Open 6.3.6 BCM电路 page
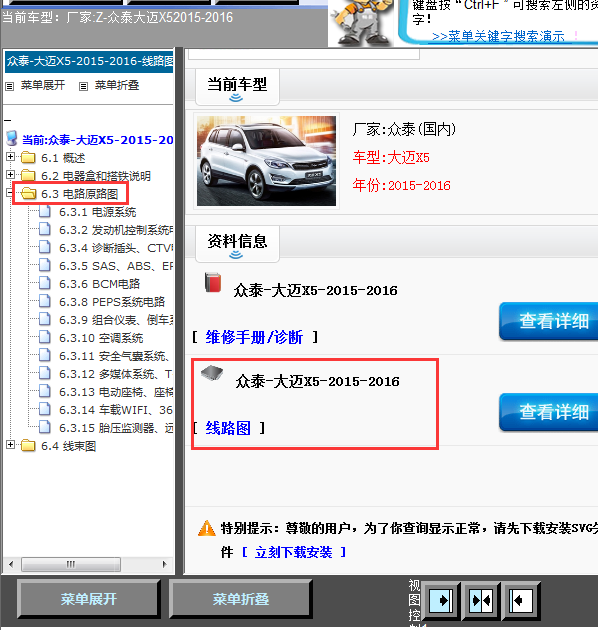598x630 pixels. coord(99,284)
